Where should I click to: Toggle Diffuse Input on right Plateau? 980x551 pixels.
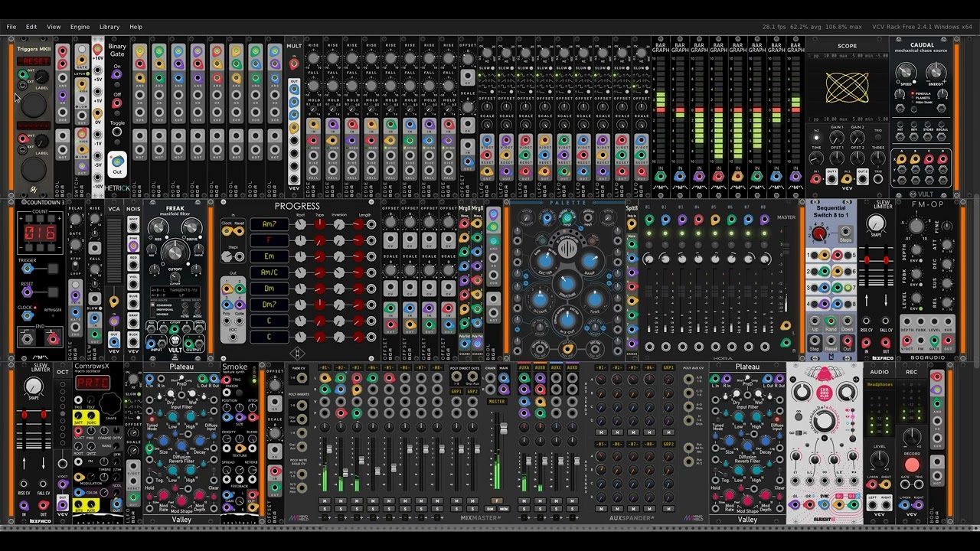tap(777, 419)
